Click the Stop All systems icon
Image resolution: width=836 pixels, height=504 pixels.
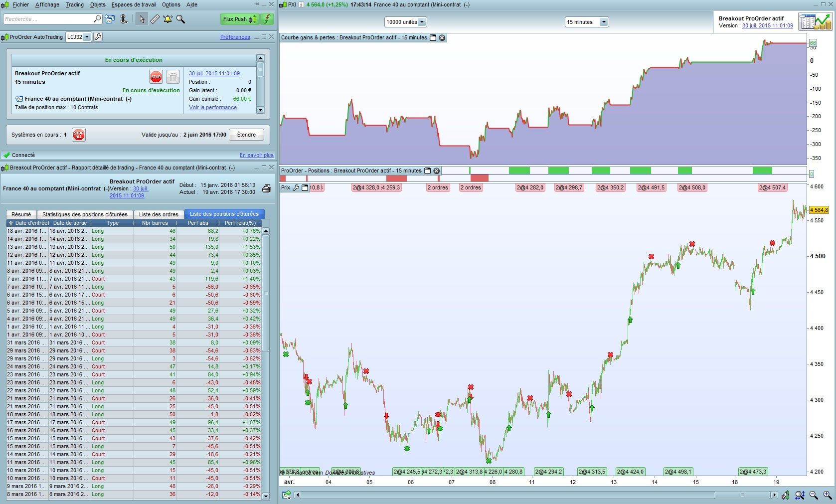click(x=79, y=135)
